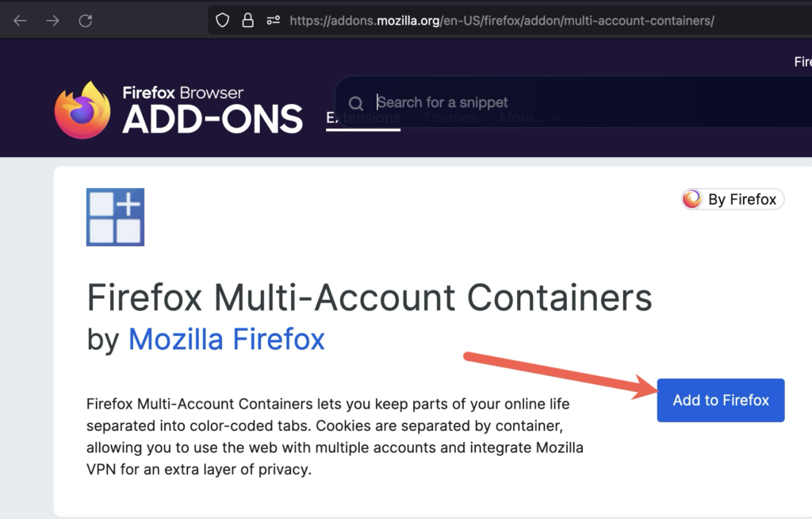Viewport: 812px width, 519px height.
Task: Open the Mozilla Firefox author link
Action: [x=226, y=340]
